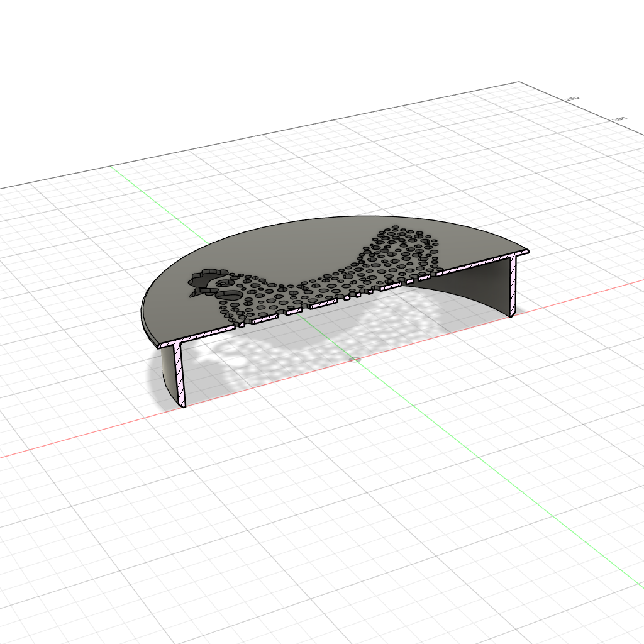The width and height of the screenshot is (644, 644).
Task: Click the origin point circle on the grid
Action: 355,360
